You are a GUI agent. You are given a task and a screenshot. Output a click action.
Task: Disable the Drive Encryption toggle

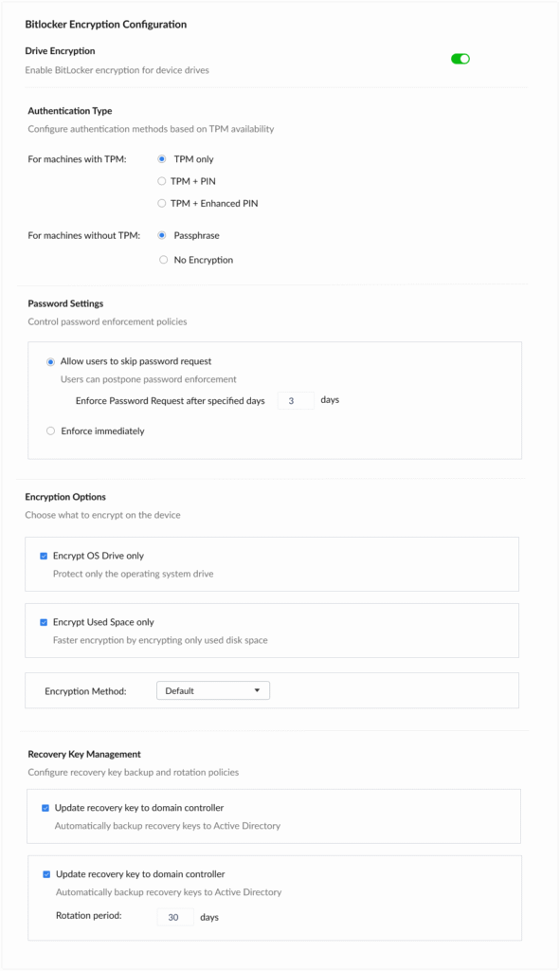click(x=459, y=58)
